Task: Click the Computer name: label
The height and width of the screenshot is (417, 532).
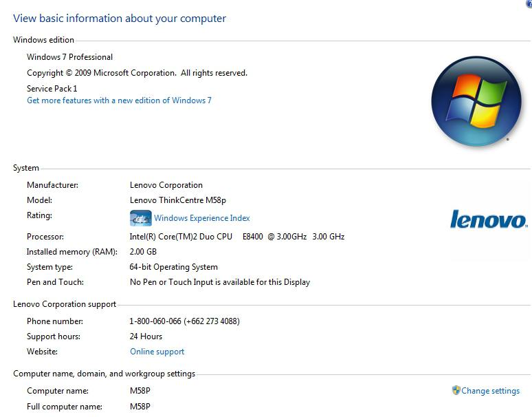Action: (57, 391)
